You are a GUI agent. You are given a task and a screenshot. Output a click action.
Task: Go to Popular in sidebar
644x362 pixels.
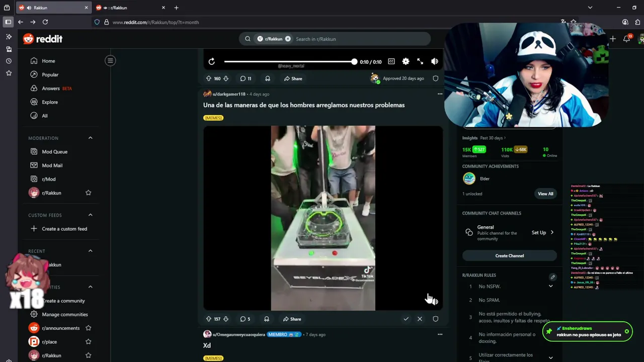coord(50,74)
